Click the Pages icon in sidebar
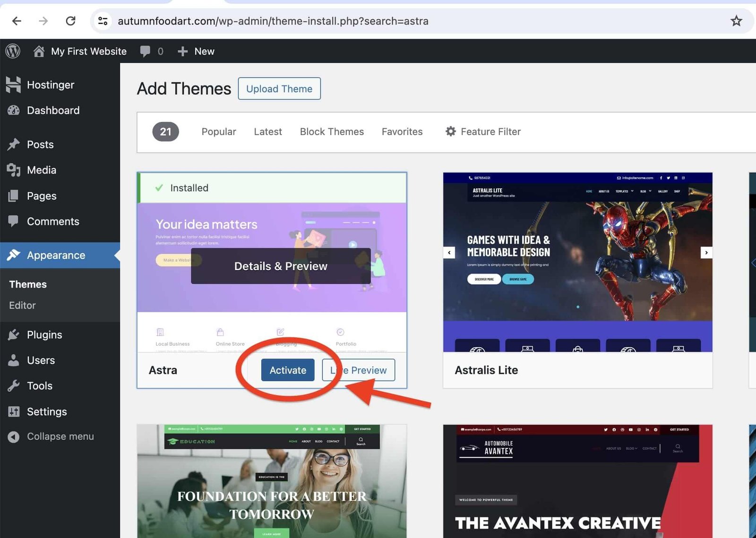756x538 pixels. [14, 196]
